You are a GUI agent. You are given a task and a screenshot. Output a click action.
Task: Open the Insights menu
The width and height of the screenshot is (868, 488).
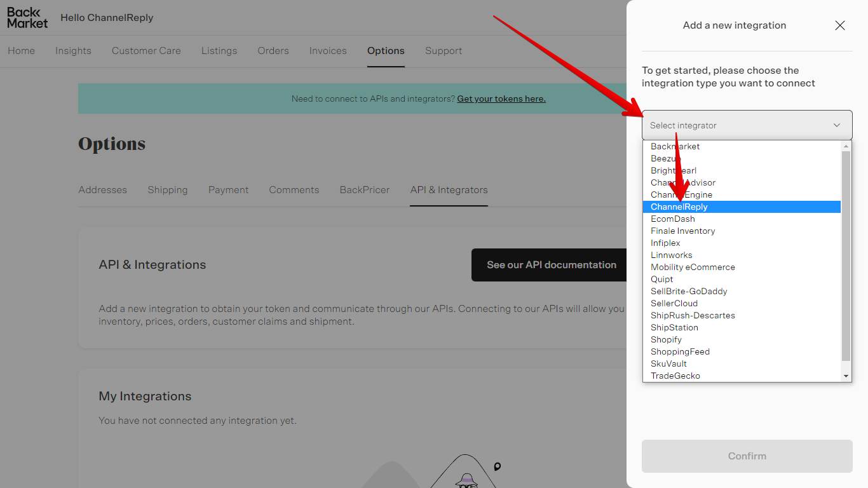(x=73, y=51)
